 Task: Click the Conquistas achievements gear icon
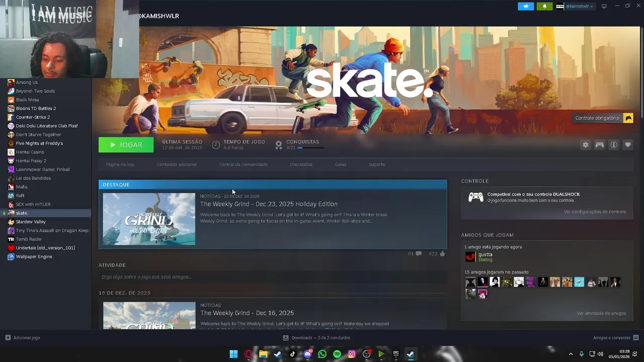[279, 145]
